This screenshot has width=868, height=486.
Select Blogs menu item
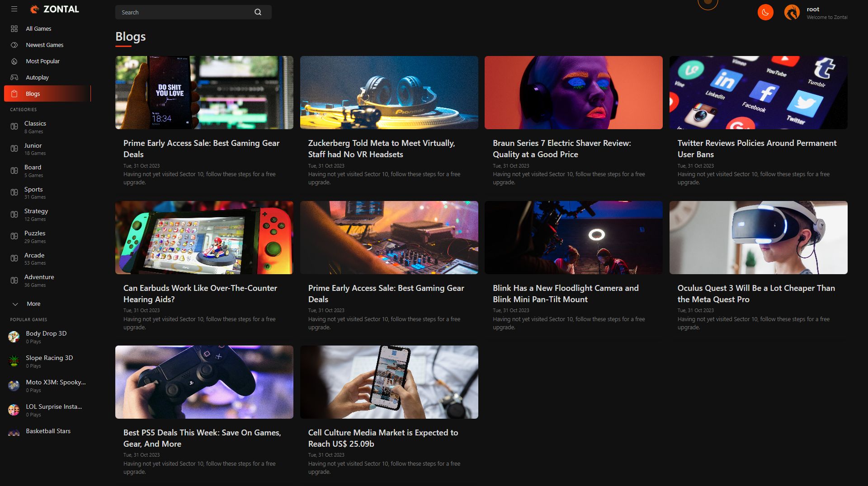(47, 93)
